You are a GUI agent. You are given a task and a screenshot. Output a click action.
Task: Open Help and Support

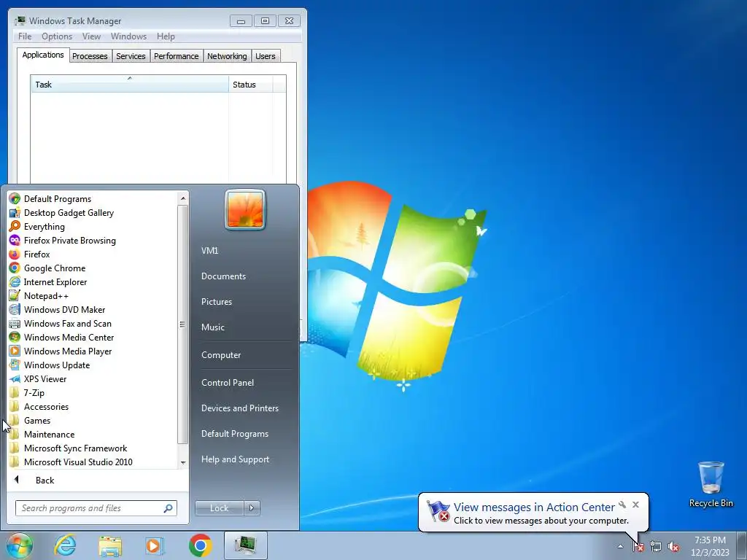pyautogui.click(x=235, y=459)
